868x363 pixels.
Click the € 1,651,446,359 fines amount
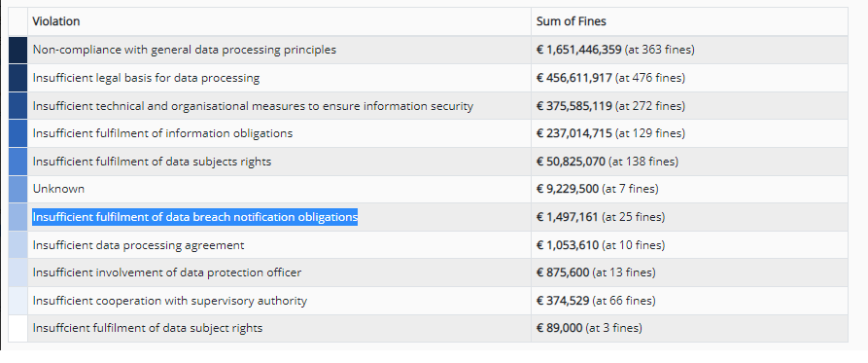[x=579, y=50]
